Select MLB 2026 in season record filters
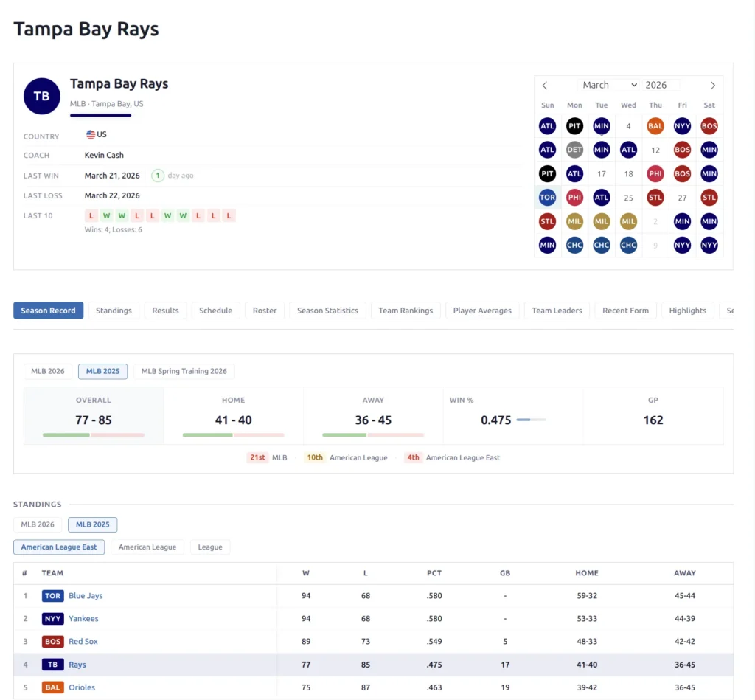This screenshot has width=755, height=700. coord(48,372)
